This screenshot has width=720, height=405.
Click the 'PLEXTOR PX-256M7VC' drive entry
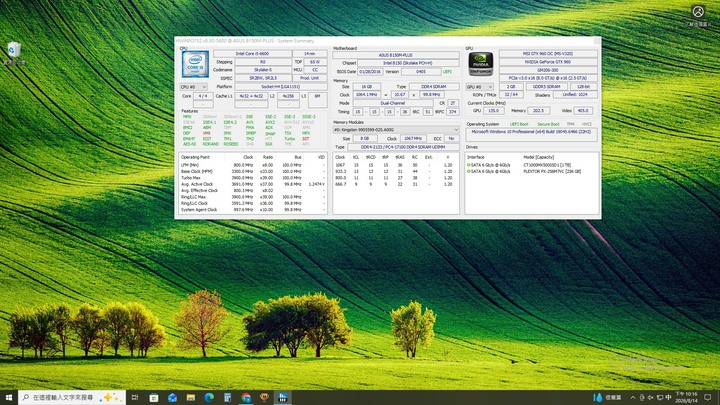point(552,171)
